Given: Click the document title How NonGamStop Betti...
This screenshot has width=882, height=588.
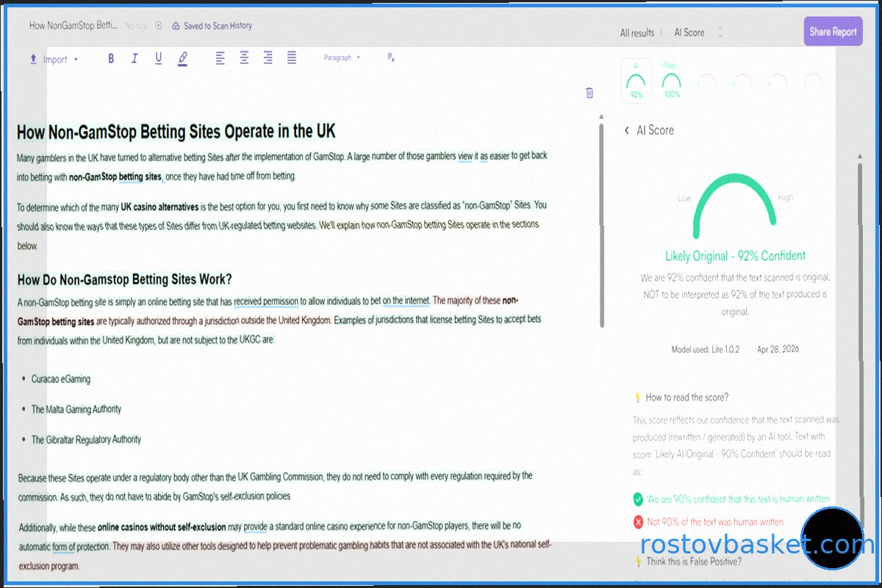Looking at the screenshot, I should [x=73, y=26].
